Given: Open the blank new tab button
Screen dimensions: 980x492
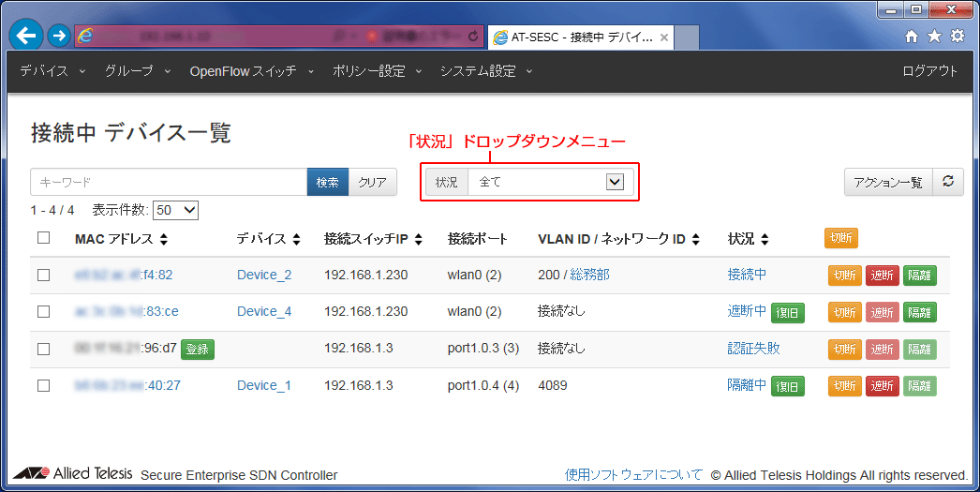Looking at the screenshot, I should pos(687,37).
